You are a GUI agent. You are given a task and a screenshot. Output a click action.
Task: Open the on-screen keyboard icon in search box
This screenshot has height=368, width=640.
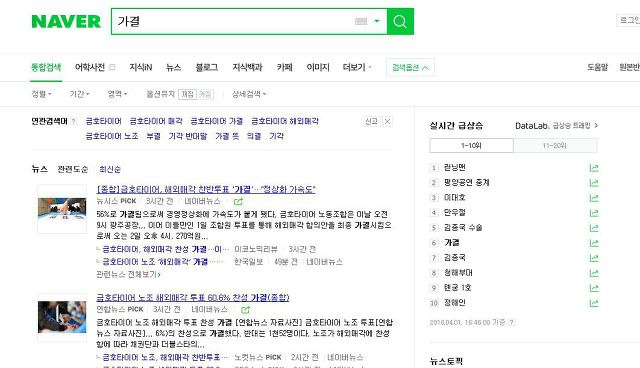(x=361, y=21)
